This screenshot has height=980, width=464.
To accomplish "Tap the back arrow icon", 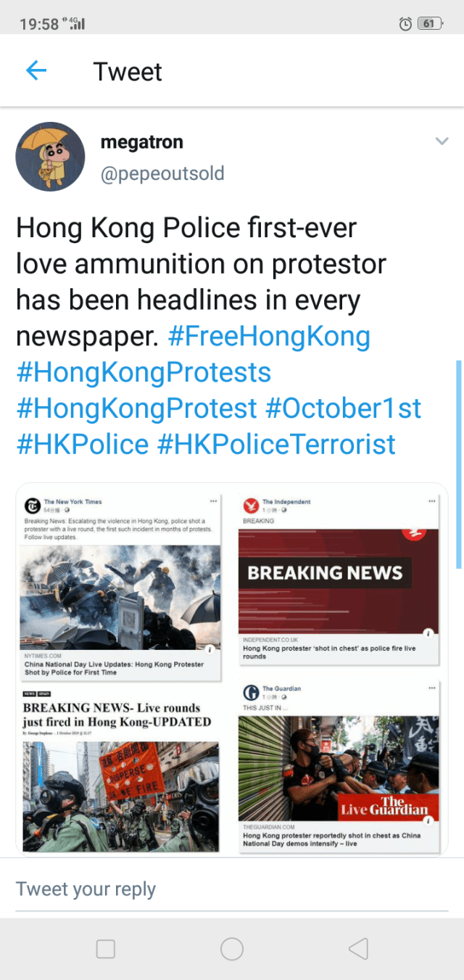I will [x=36, y=70].
